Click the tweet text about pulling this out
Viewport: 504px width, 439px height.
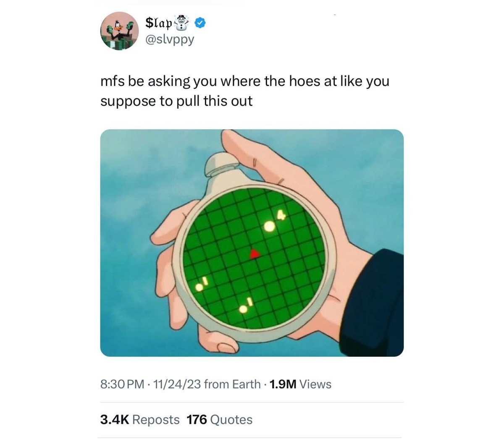tap(245, 91)
